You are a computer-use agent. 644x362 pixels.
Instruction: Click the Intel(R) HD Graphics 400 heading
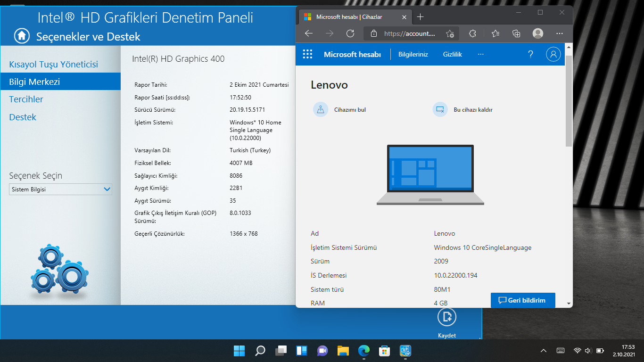tap(178, 59)
